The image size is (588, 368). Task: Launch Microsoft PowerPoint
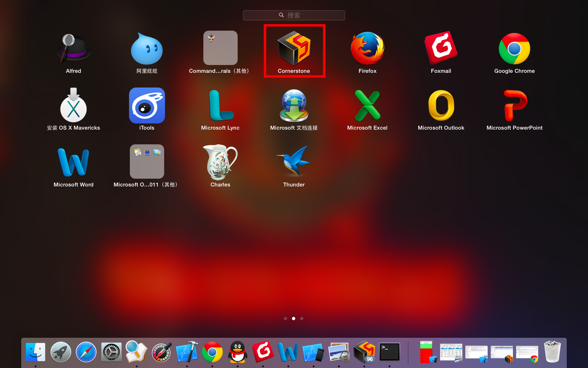click(x=514, y=105)
